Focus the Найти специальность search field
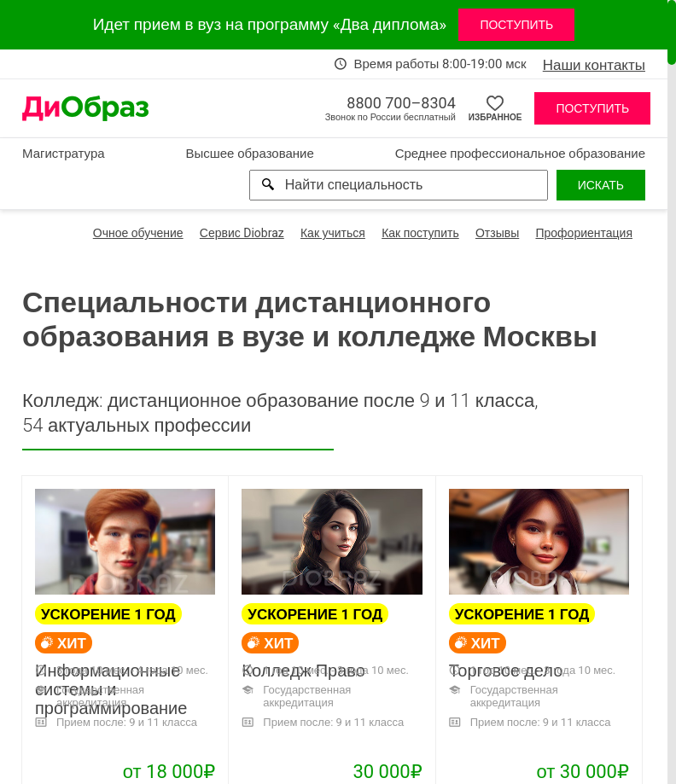 399,185
